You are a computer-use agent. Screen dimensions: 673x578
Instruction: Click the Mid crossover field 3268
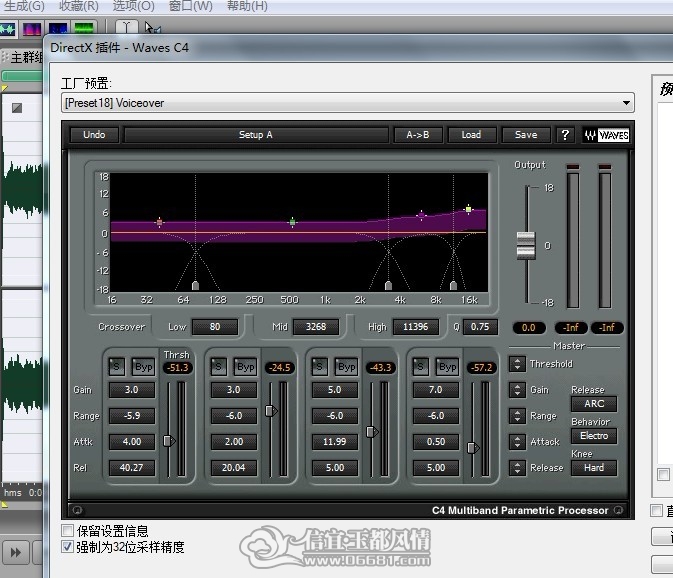pos(316,327)
